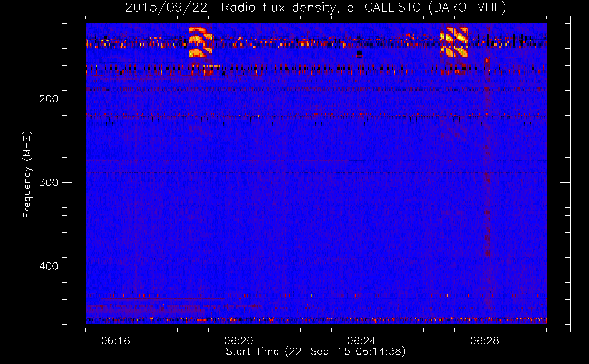Click the 300 frequency tick label

point(49,182)
